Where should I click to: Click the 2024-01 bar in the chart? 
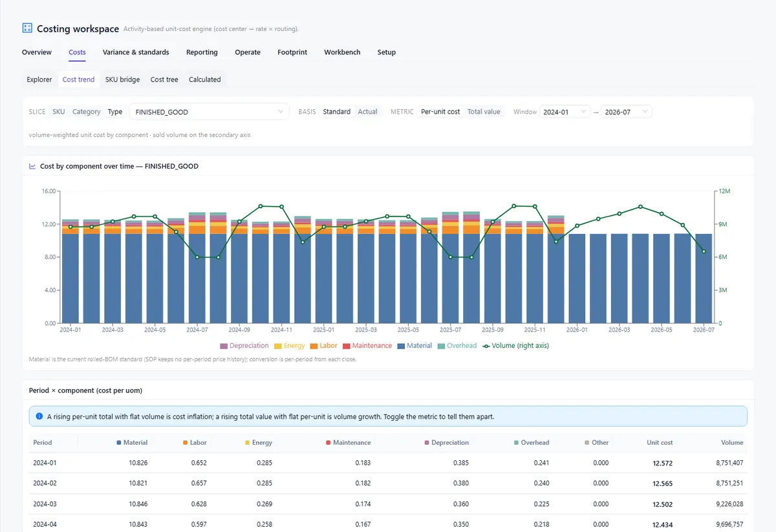pos(70,271)
